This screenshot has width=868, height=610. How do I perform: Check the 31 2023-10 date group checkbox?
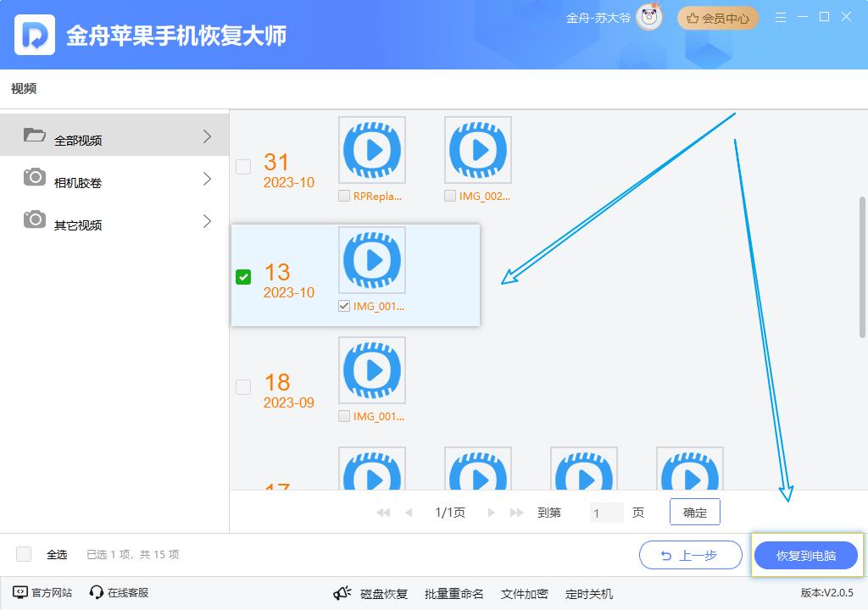[243, 167]
